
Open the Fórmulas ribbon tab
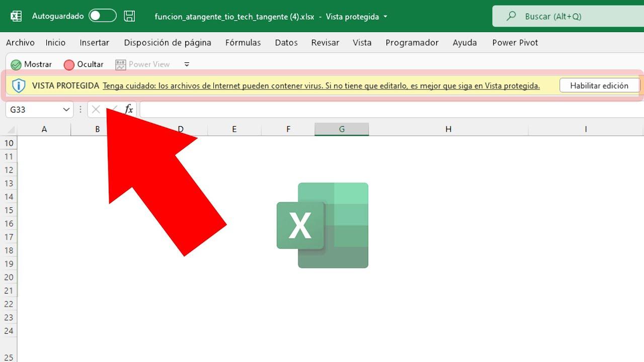[243, 43]
